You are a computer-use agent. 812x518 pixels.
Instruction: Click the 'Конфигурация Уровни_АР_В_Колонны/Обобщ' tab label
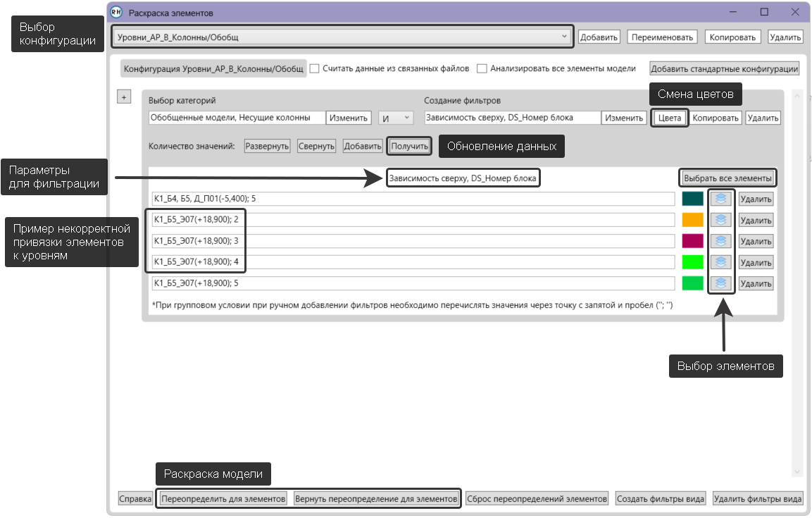213,68
